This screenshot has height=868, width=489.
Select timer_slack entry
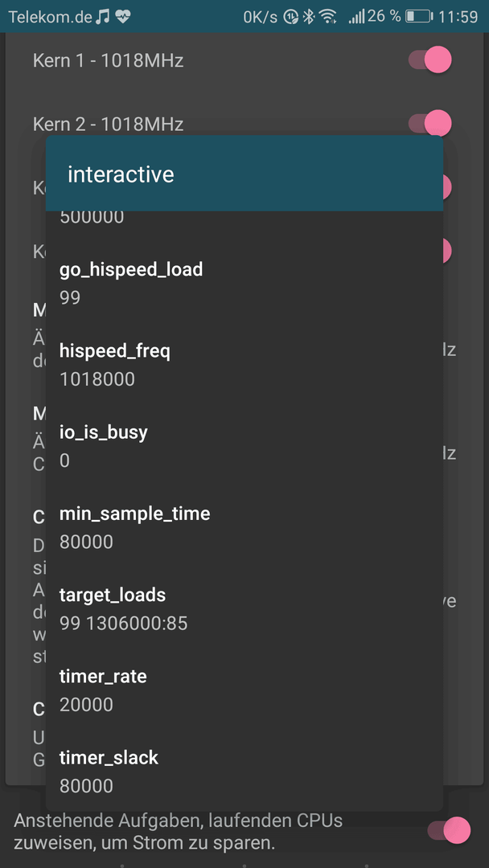(244, 772)
